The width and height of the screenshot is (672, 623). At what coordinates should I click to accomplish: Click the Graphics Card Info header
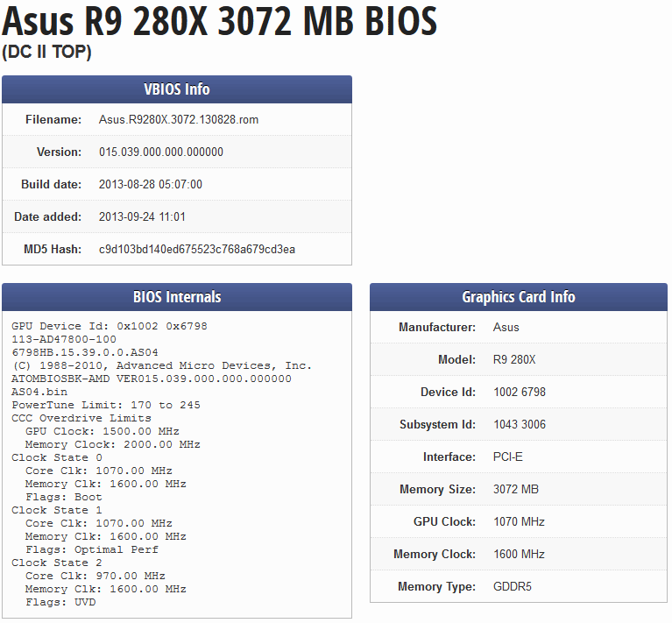click(x=518, y=297)
